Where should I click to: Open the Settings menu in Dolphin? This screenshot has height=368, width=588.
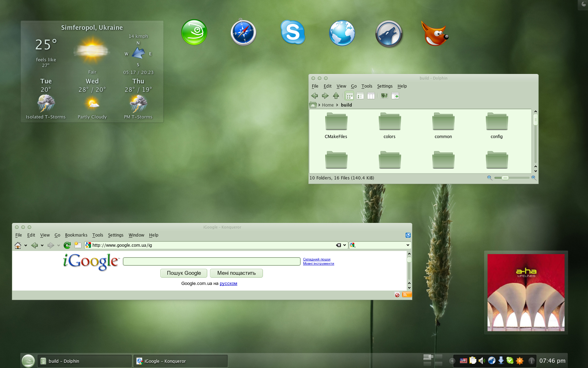point(385,86)
